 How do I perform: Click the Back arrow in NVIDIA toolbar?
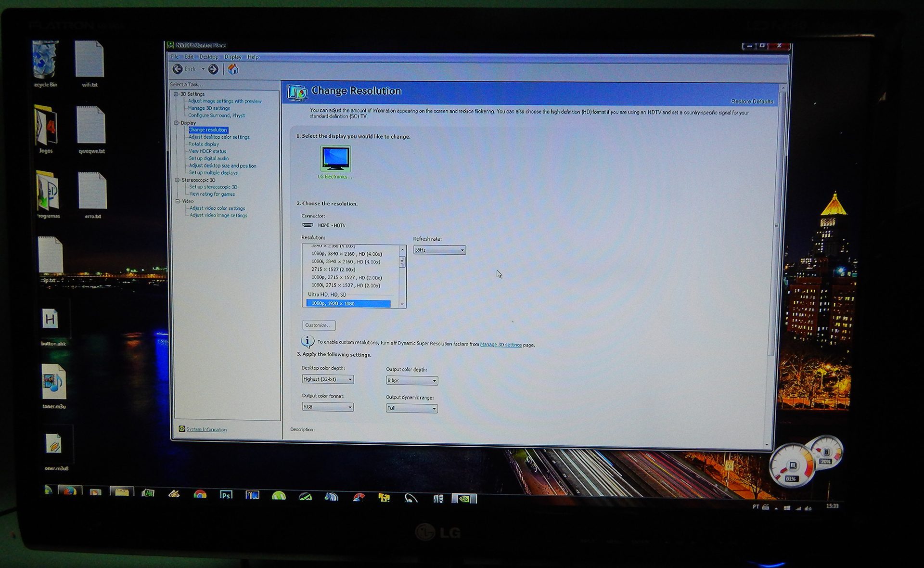(x=178, y=69)
